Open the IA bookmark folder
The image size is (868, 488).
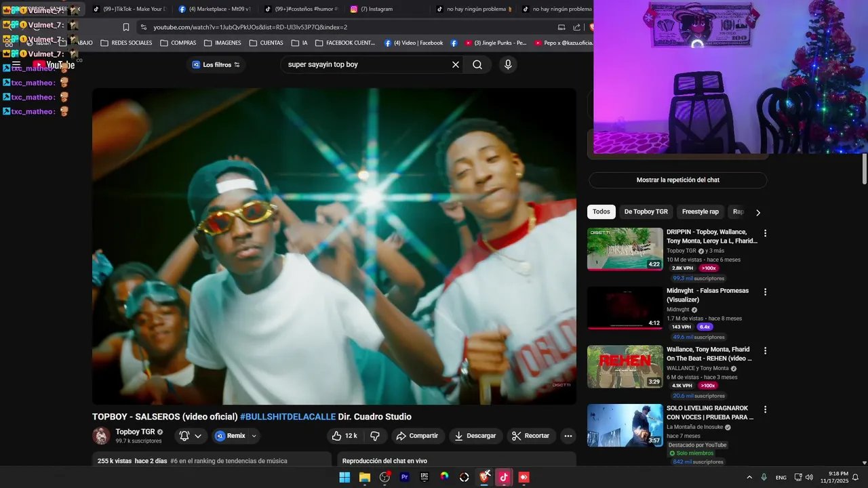click(x=299, y=43)
